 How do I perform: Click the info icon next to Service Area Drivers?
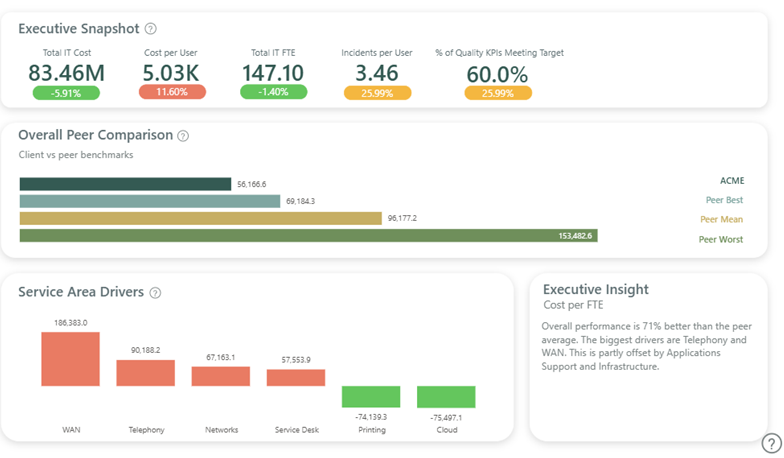[x=155, y=293]
